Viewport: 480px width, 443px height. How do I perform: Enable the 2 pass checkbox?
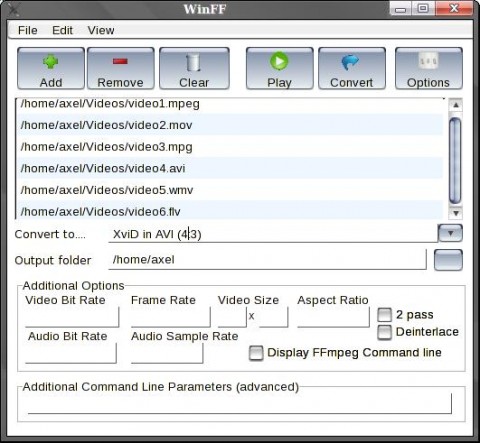point(384,315)
